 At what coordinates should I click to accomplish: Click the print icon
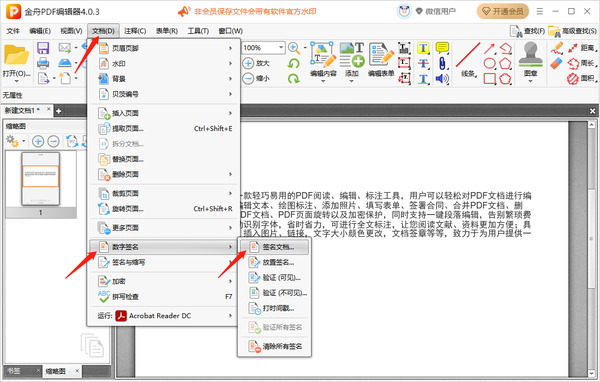pyautogui.click(x=43, y=63)
